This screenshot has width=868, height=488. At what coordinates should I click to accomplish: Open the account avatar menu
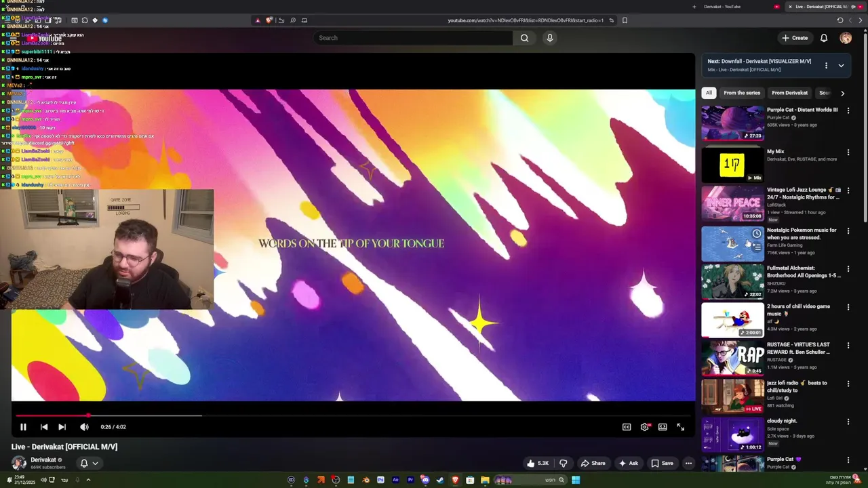(846, 38)
